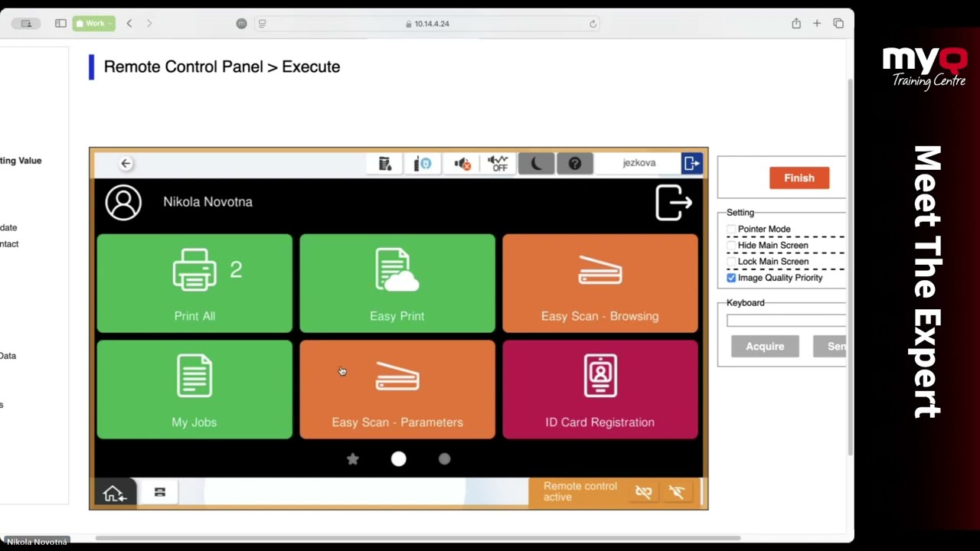Click the muted speaker icon
This screenshot has height=551, width=980.
pos(462,164)
